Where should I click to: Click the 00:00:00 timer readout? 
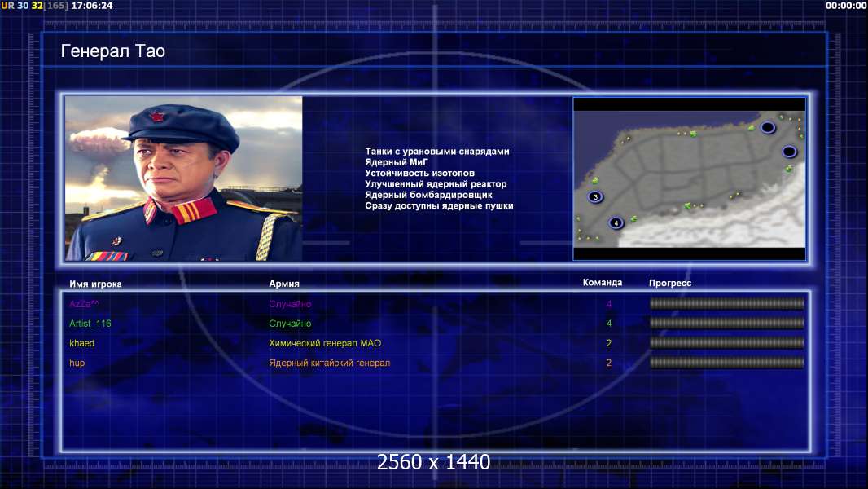(x=846, y=6)
